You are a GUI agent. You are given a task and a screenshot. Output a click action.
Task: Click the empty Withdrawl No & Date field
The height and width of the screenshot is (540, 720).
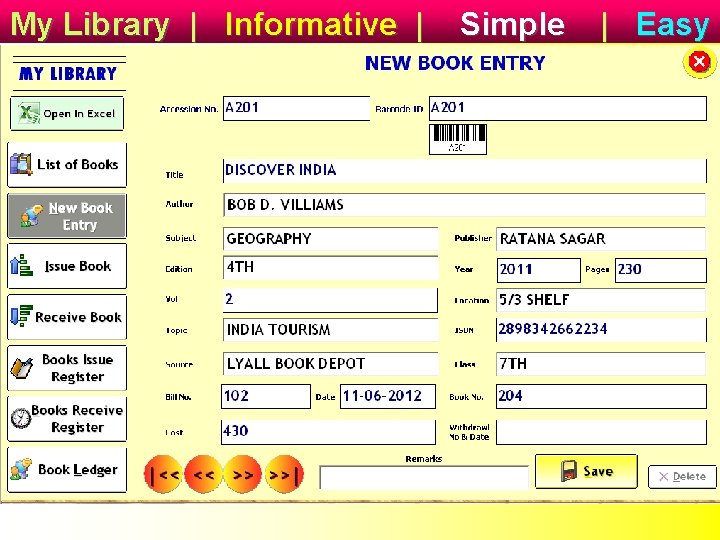601,432
